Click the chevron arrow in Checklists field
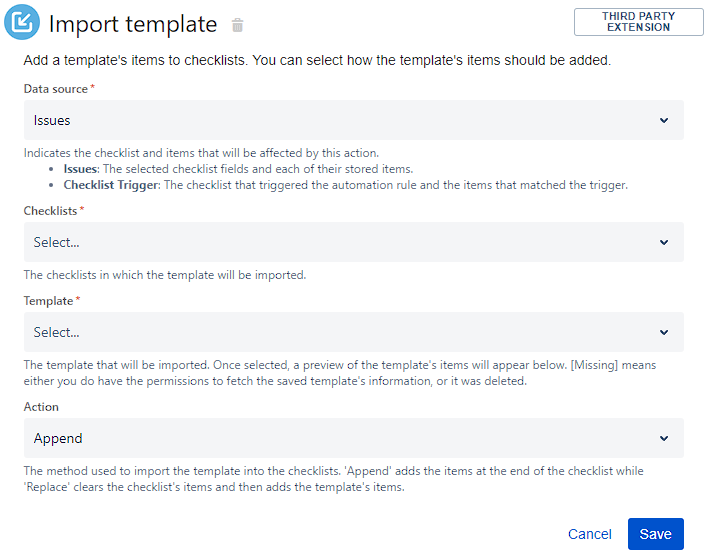 [664, 242]
